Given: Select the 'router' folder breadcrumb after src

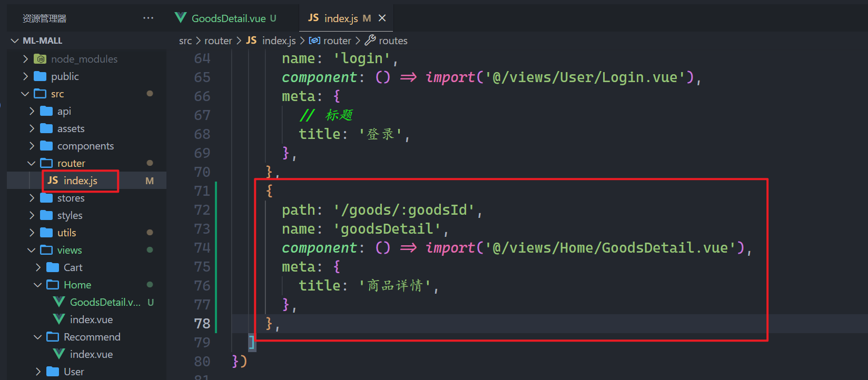Looking at the screenshot, I should 218,41.
